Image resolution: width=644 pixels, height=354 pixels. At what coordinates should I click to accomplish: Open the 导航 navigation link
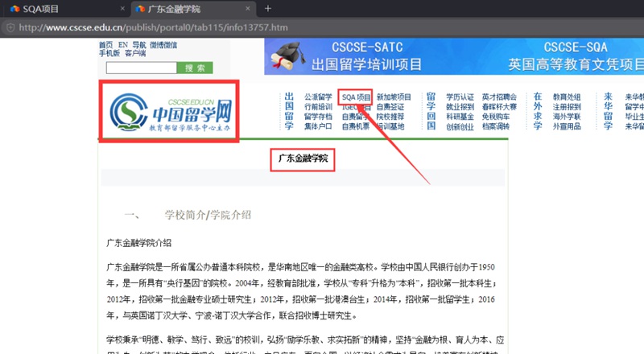coord(138,45)
